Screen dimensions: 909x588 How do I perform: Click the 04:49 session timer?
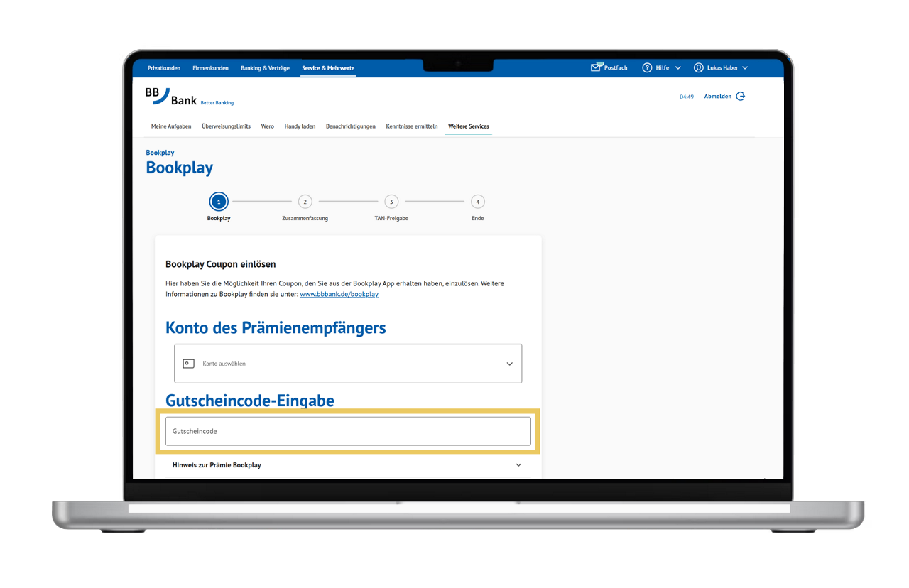coord(687,97)
